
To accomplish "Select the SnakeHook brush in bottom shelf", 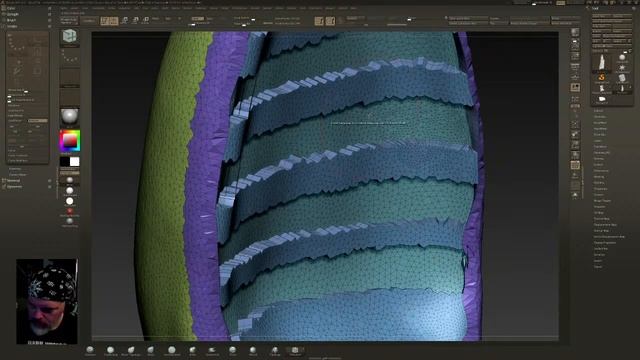I will tap(212, 350).
